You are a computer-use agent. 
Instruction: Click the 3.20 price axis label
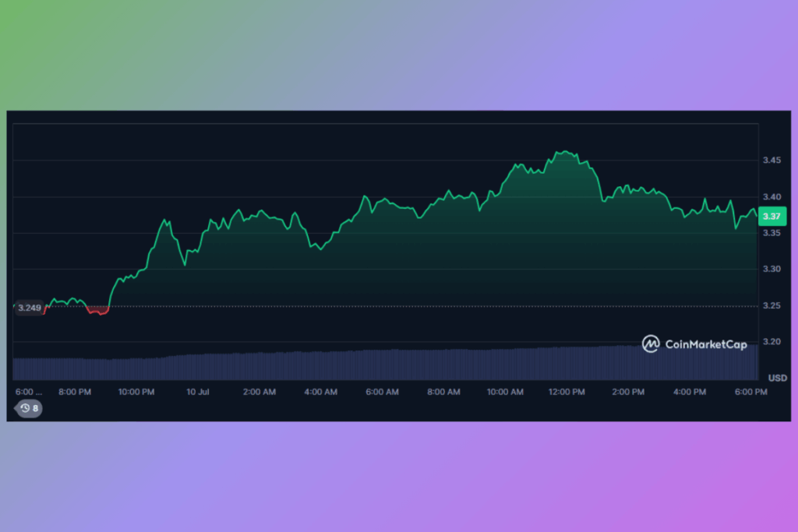[x=772, y=342]
